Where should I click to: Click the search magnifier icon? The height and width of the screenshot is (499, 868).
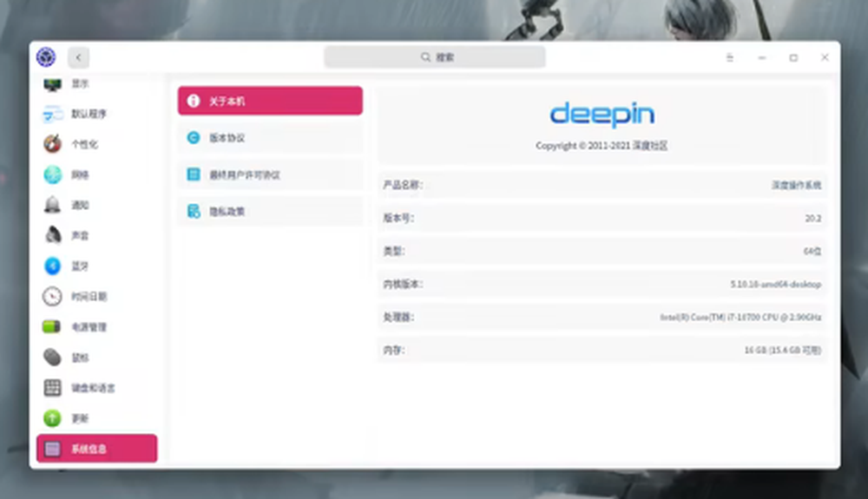[425, 57]
